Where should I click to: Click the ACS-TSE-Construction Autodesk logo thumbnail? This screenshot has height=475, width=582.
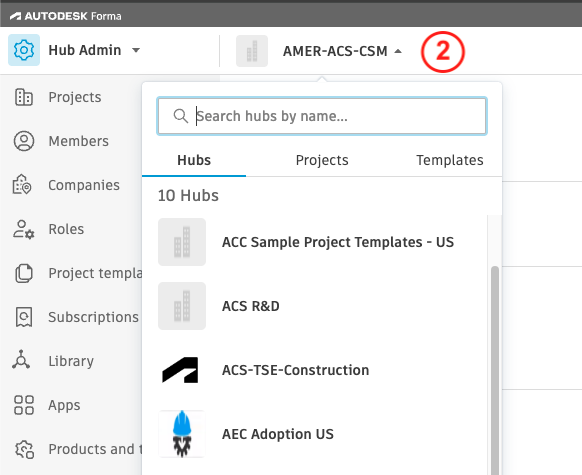coord(180,370)
